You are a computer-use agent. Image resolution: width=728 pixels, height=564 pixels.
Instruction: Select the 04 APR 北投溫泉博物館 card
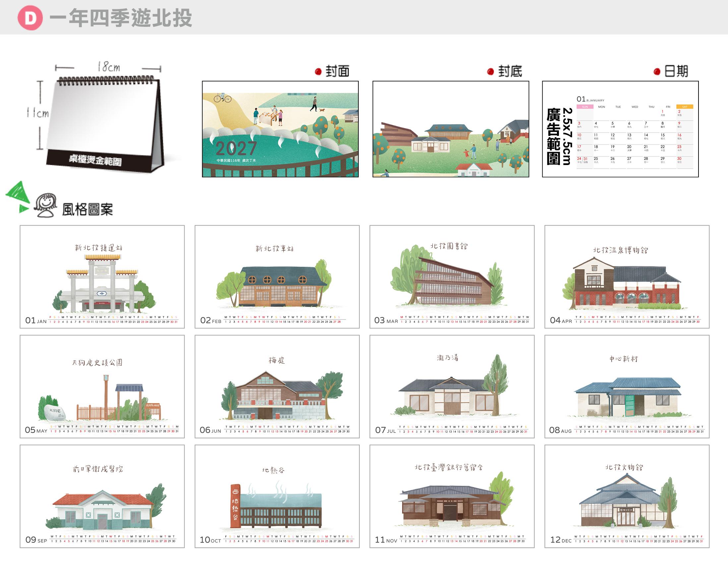[x=627, y=277]
